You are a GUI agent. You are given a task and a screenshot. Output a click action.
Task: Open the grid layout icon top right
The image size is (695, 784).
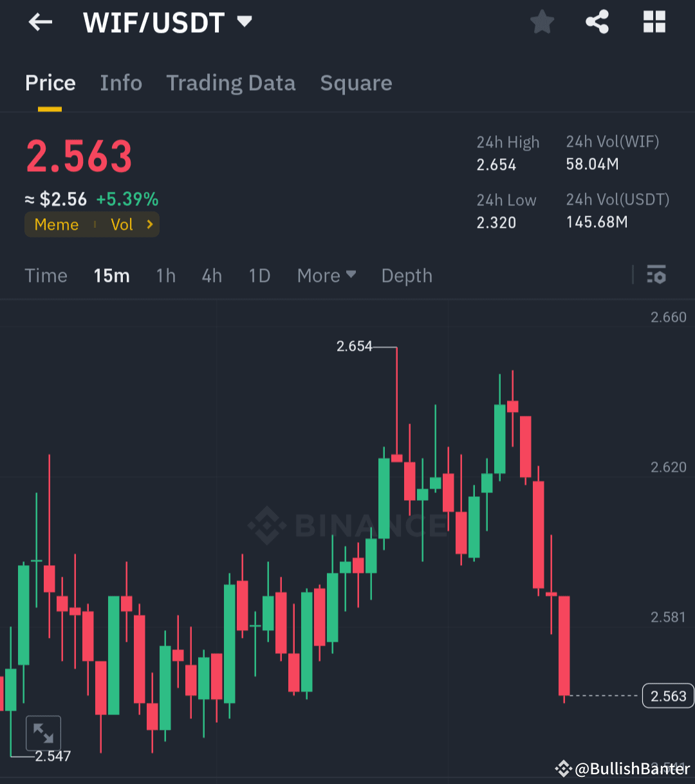point(654,21)
